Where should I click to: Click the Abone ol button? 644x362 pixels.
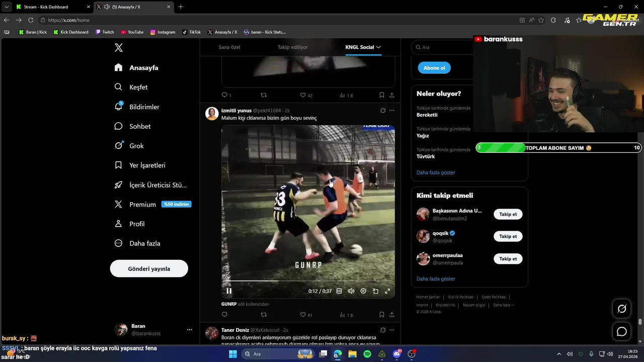point(434,68)
